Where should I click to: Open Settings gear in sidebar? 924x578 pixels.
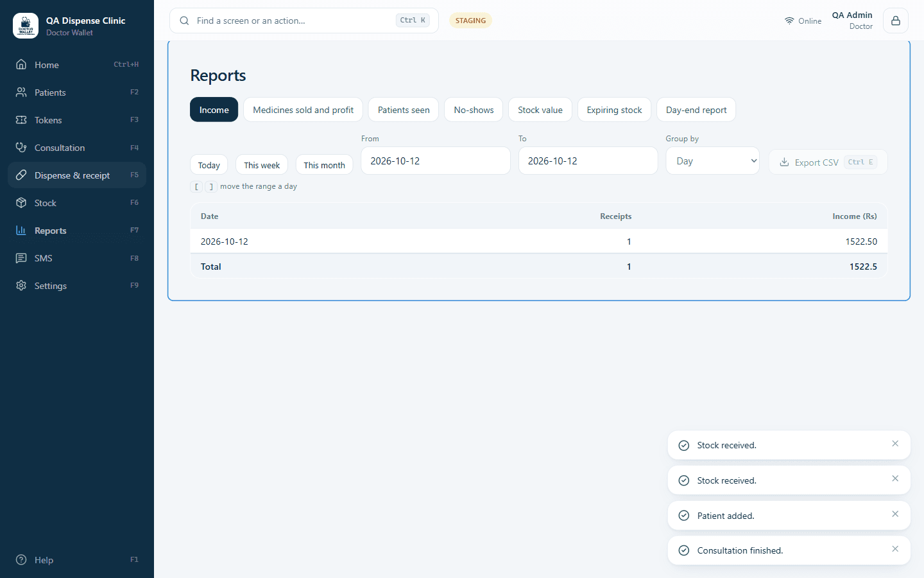tap(77, 286)
